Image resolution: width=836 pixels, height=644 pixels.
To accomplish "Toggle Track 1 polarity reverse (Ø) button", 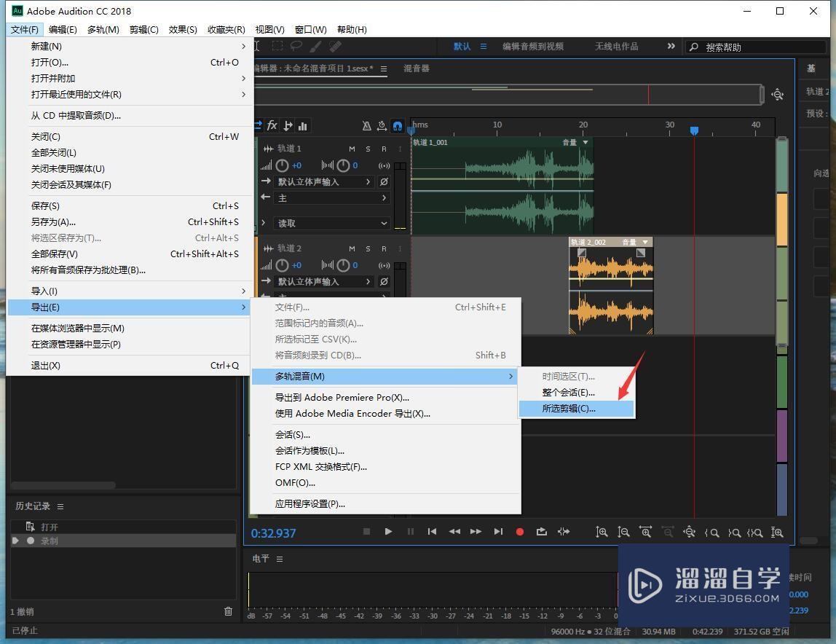I will click(x=384, y=182).
